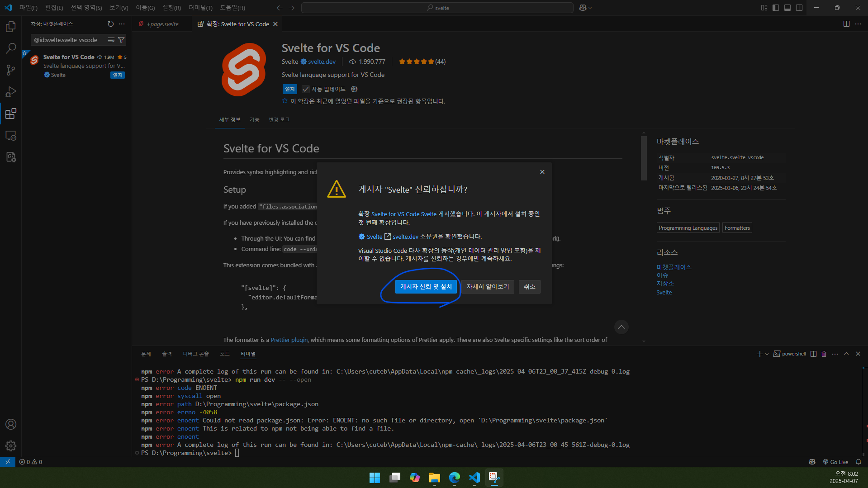Open Windows Start button on taskbar

(x=375, y=478)
